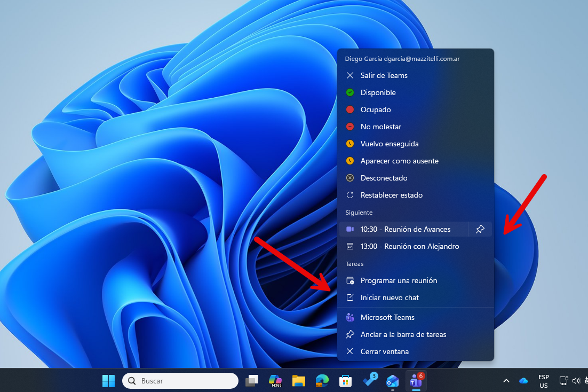The image size is (588, 392).
Task: Click Salir de Teams
Action: point(384,75)
